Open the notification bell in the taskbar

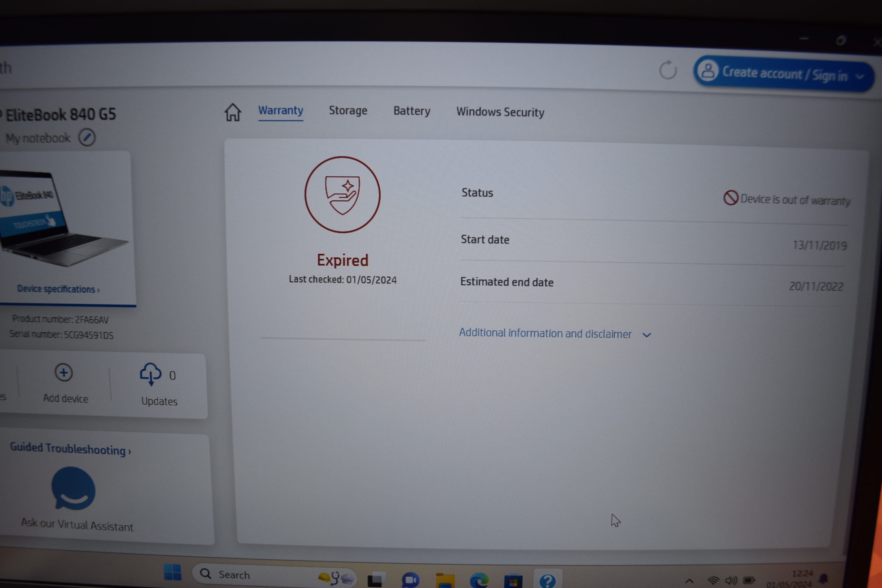[824, 578]
